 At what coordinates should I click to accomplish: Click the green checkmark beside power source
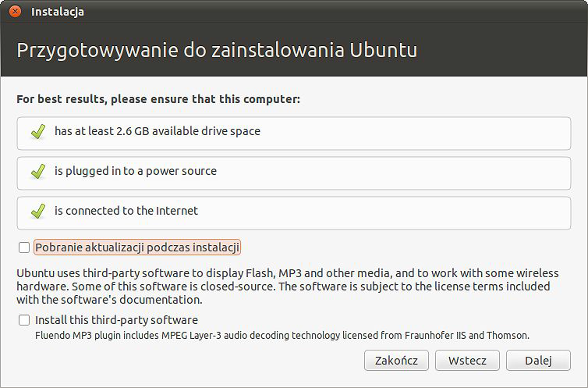[x=38, y=172]
